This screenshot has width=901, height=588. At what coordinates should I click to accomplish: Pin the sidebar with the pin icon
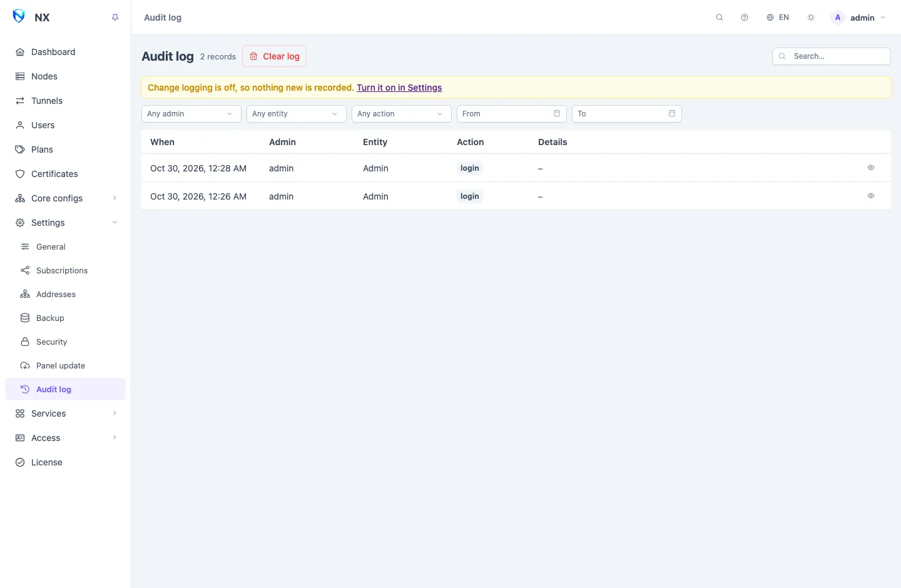[115, 18]
